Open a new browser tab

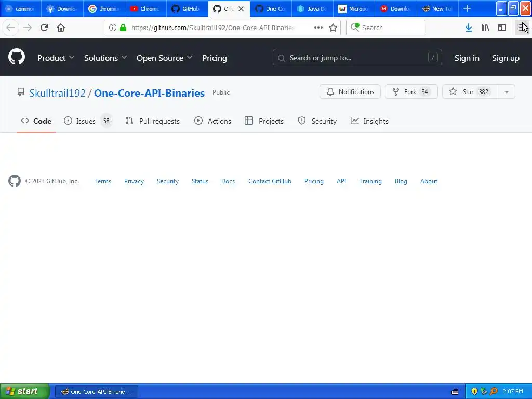pos(467,8)
